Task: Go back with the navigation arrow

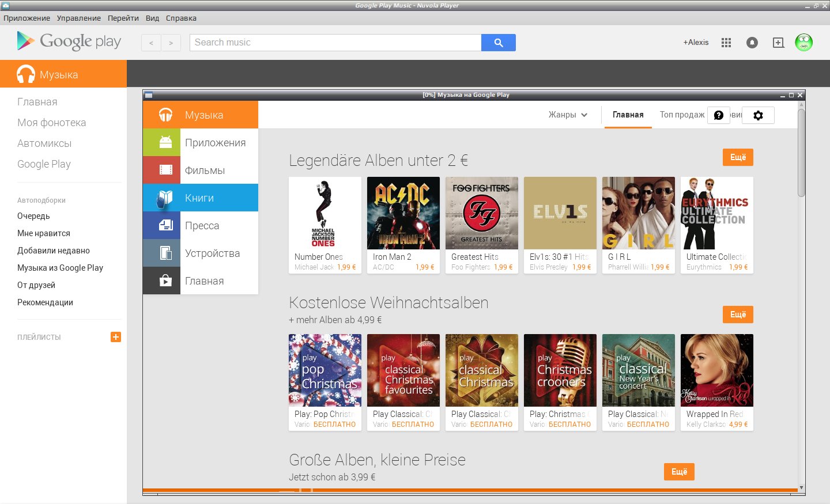Action: click(x=151, y=43)
